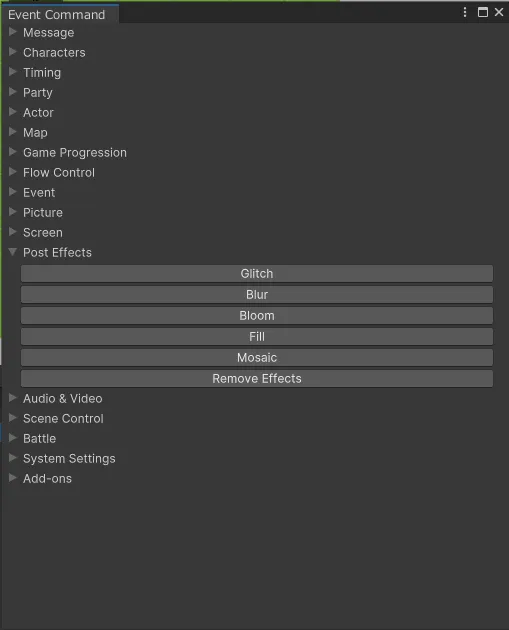Select the Fill effect command
This screenshot has height=630, width=509.
pyautogui.click(x=257, y=337)
